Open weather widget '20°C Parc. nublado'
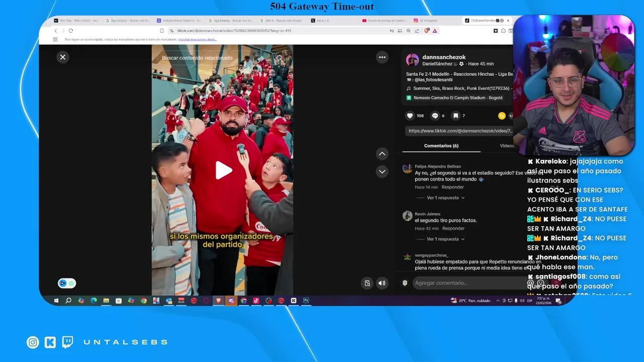644x362 pixels. click(470, 301)
